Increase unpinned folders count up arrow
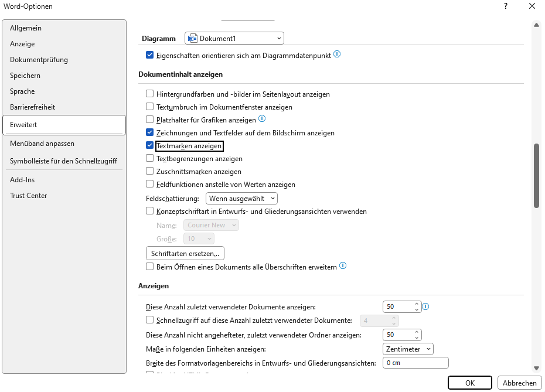 [417, 332]
